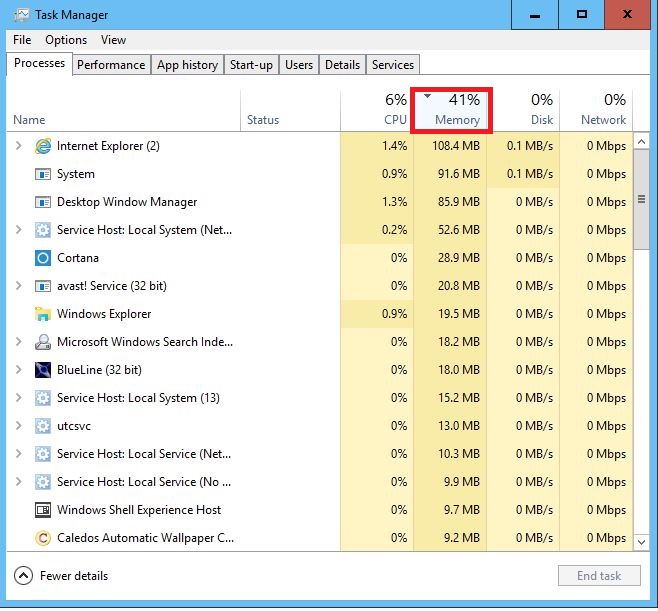Click the 52.6 MB memory cell
The height and width of the screenshot is (611, 658).
[x=450, y=230]
